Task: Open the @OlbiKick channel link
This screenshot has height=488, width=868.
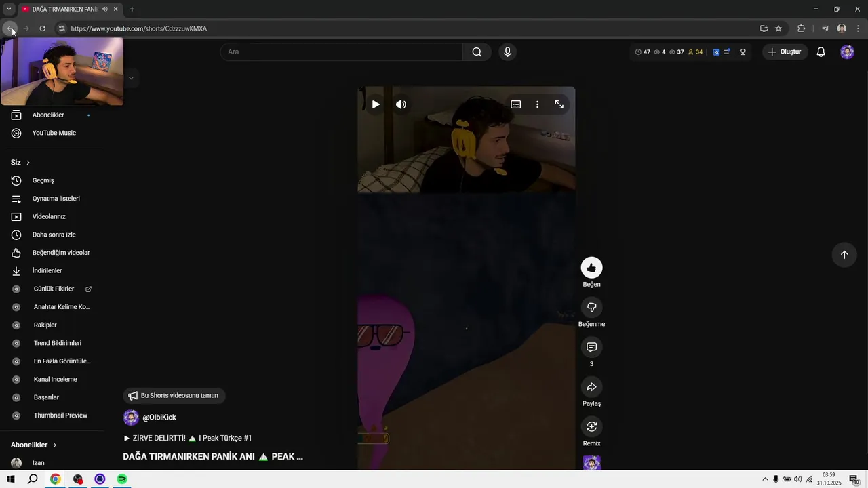Action: coord(159,418)
